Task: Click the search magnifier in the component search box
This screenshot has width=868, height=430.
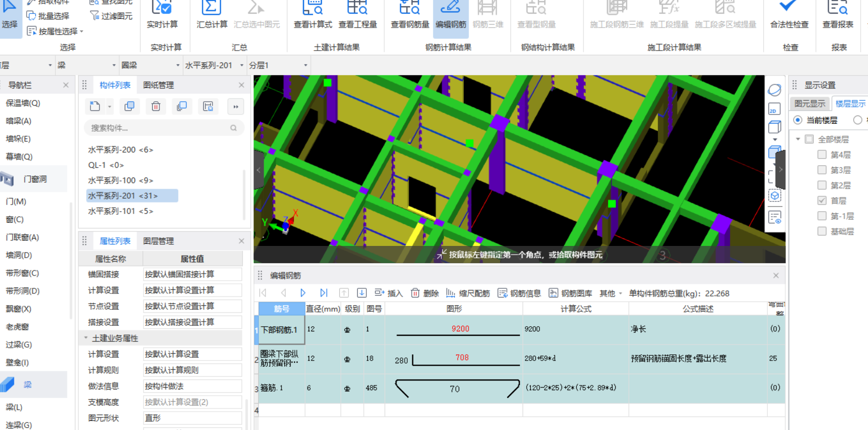Action: [233, 128]
